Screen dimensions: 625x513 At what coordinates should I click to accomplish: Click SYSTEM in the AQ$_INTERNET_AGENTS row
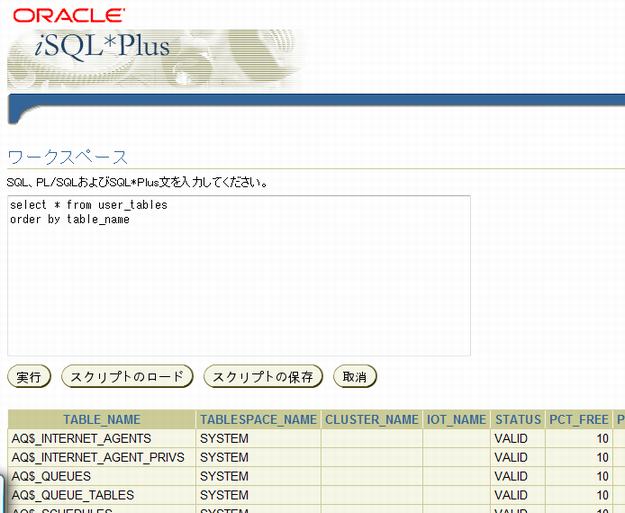tap(224, 438)
